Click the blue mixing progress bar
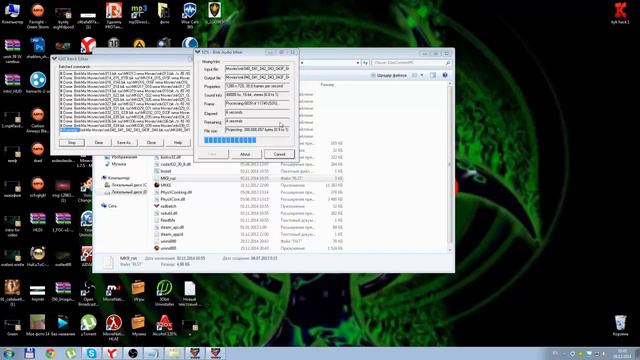 230,140
